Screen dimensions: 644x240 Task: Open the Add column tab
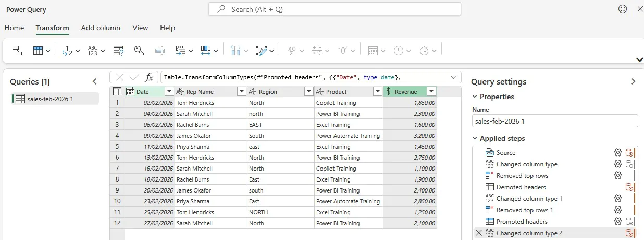coord(101,28)
